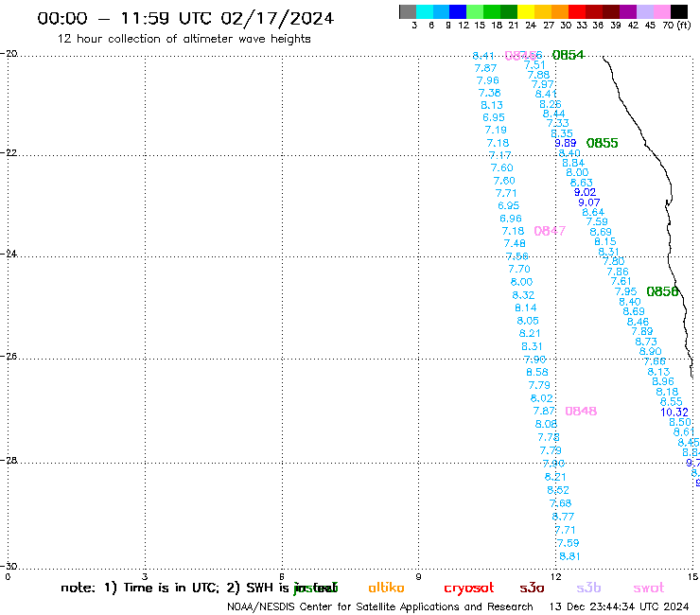Viewport: 700px width, 615px height.
Task: Click the yellow swatch in color scale
Action: 526,11
